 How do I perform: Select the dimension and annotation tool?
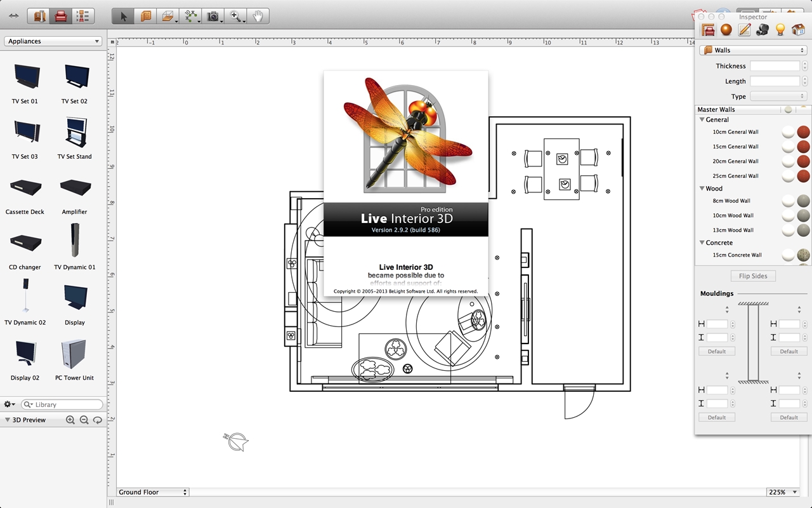tap(191, 17)
